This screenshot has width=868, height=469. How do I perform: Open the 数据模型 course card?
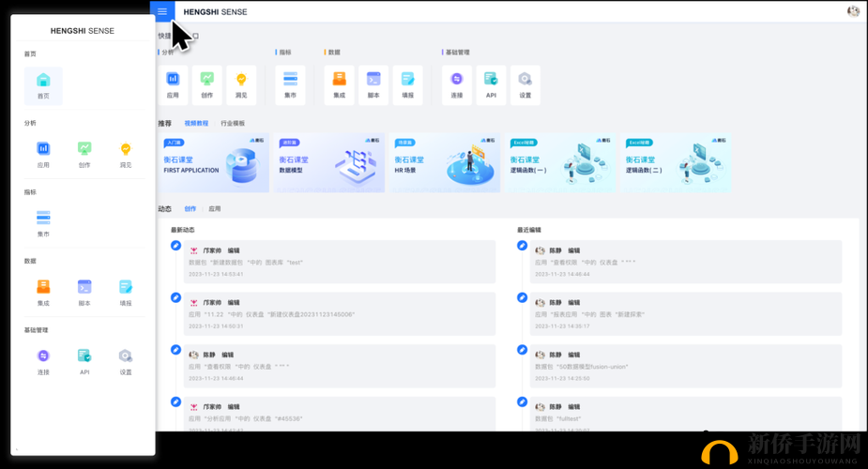click(328, 162)
